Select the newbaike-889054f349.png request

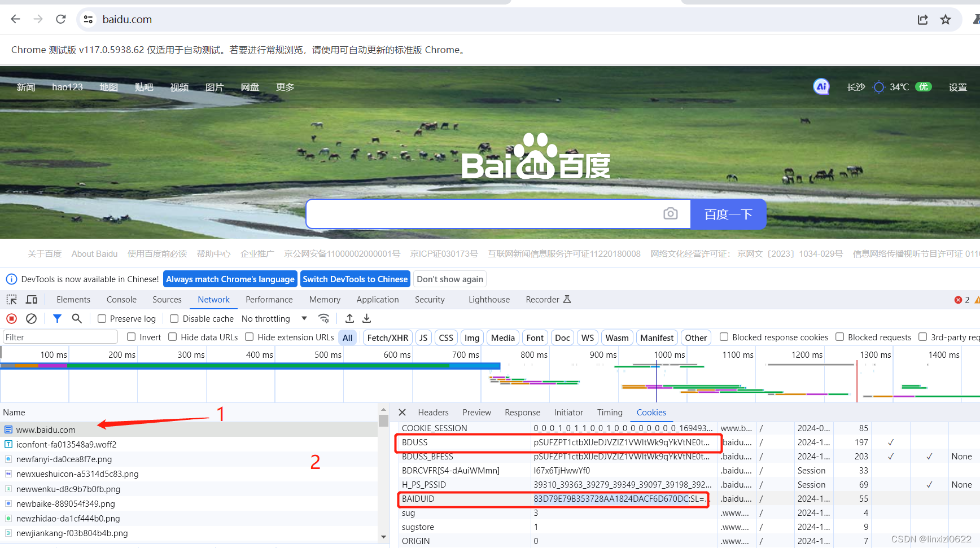click(x=189, y=503)
